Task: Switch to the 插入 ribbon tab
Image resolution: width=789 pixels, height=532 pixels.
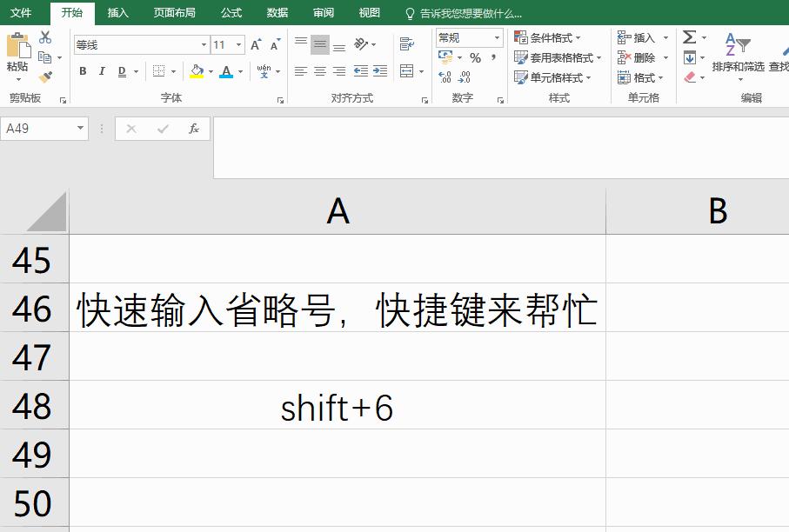Action: pyautogui.click(x=117, y=13)
